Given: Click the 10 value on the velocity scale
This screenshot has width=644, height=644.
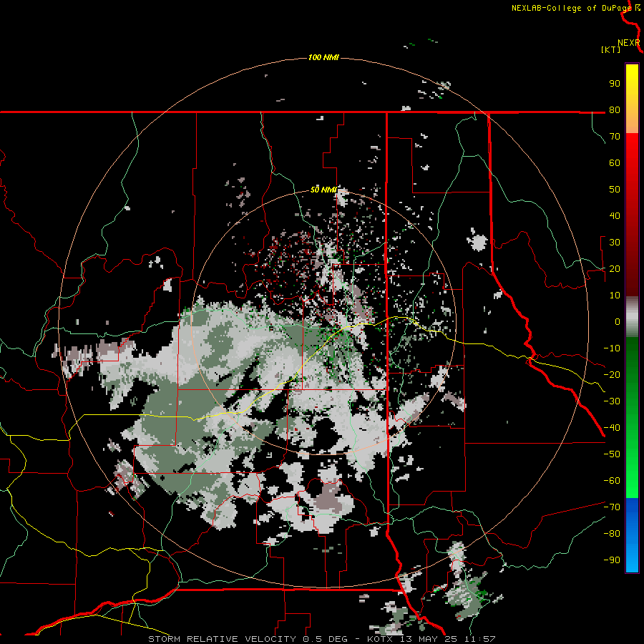Looking at the screenshot, I should pyautogui.click(x=615, y=296).
